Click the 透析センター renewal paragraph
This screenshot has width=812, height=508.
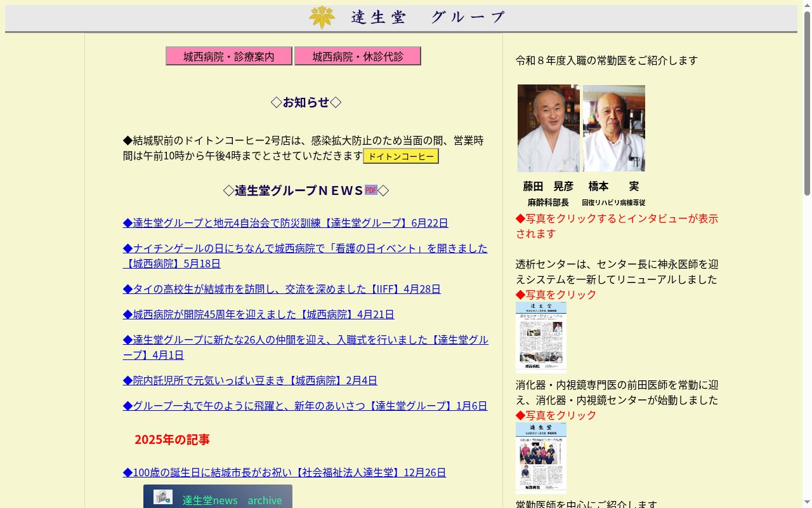point(617,272)
